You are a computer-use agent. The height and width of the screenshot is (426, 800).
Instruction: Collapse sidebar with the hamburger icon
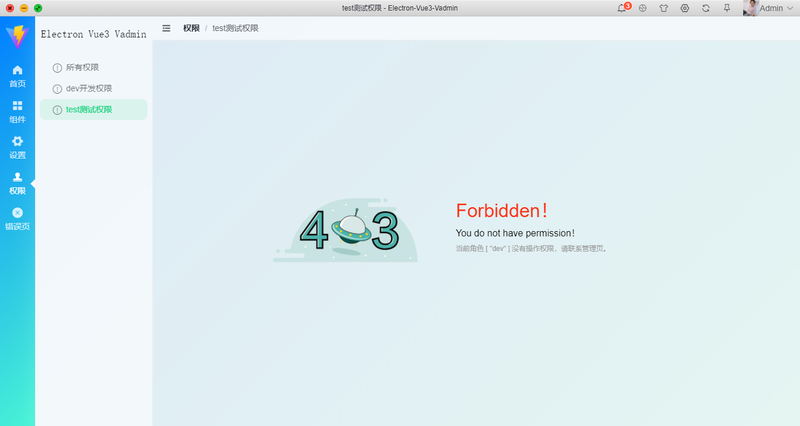[166, 28]
